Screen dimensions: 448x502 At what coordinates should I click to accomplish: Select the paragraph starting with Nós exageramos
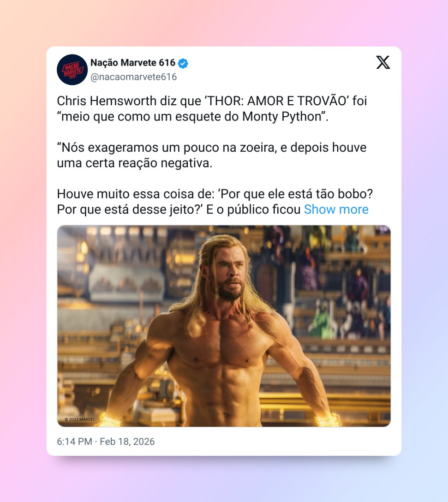(x=212, y=155)
